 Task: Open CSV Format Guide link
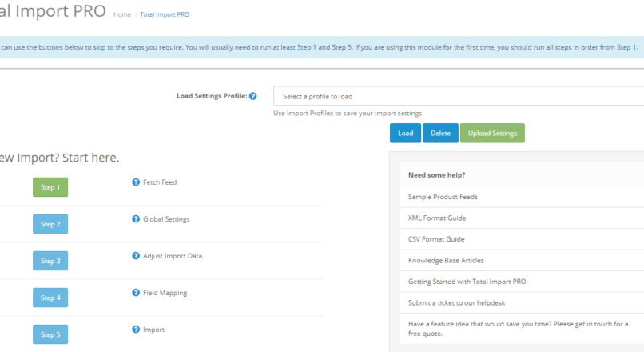coord(436,239)
